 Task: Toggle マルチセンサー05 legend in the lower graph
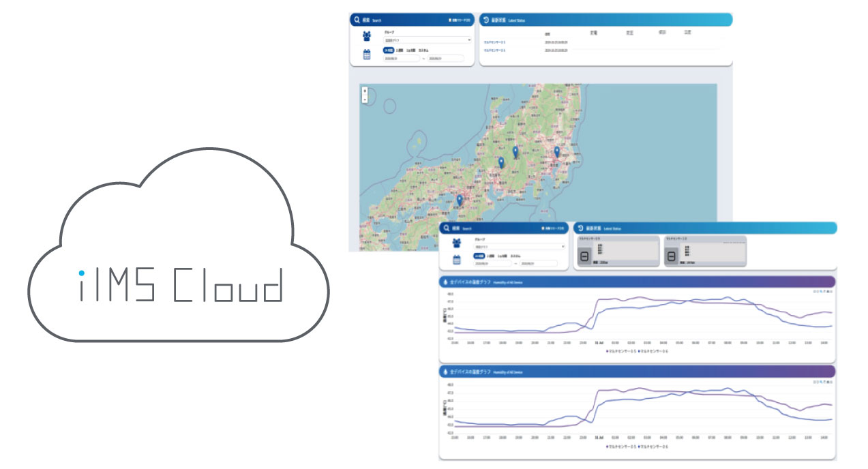pyautogui.click(x=620, y=447)
